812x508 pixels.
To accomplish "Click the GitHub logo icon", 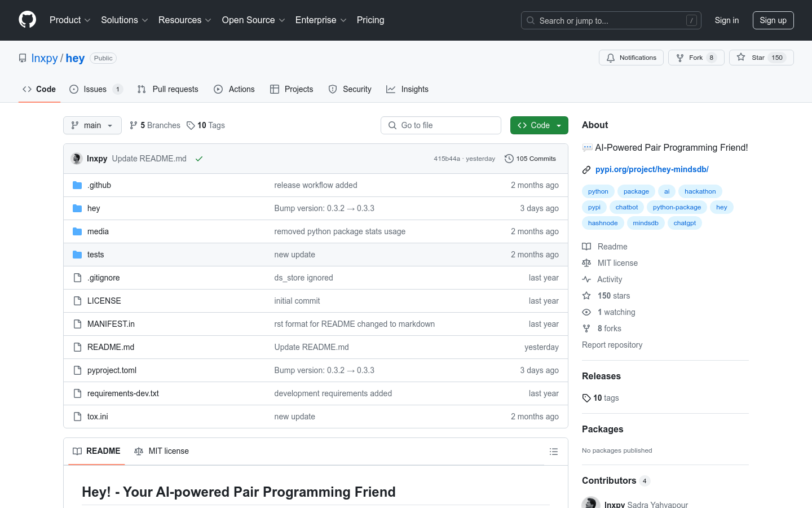I will pyautogui.click(x=27, y=20).
